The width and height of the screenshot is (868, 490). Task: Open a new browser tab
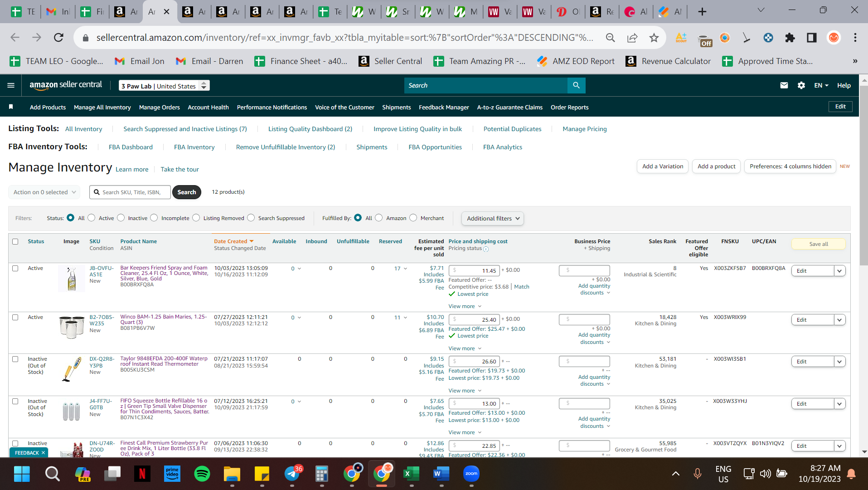tap(702, 12)
